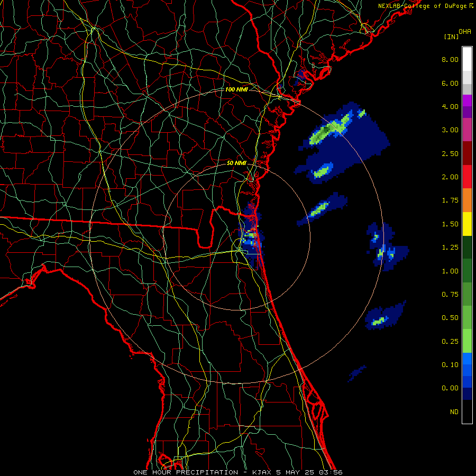Select the 6.00 scale value
This screenshot has height=476, width=476.
coord(450,83)
